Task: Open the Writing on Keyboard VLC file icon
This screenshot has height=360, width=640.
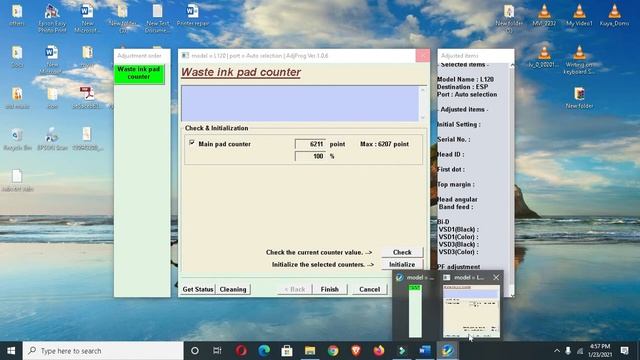Action: tap(579, 60)
